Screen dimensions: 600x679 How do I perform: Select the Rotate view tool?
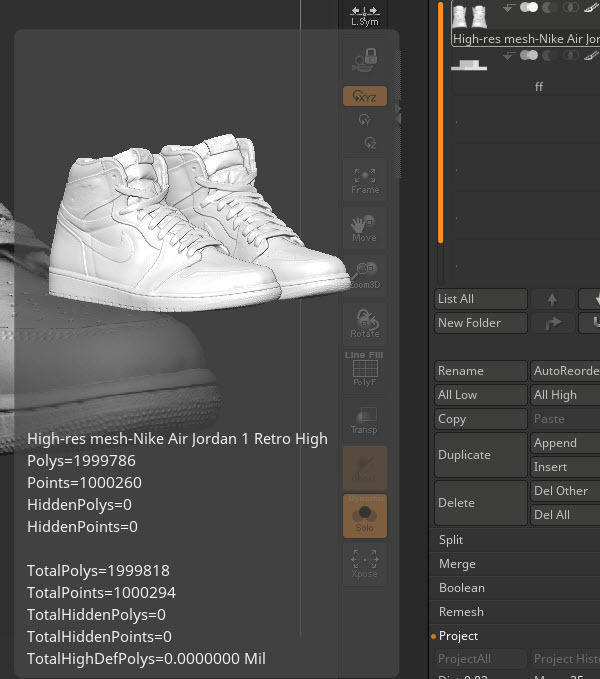tap(365, 323)
